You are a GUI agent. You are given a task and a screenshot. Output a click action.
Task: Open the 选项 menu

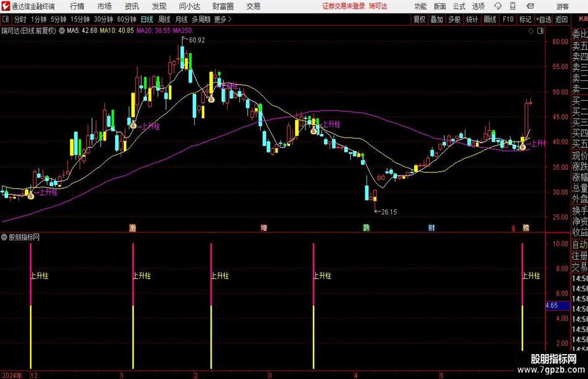[x=478, y=6]
